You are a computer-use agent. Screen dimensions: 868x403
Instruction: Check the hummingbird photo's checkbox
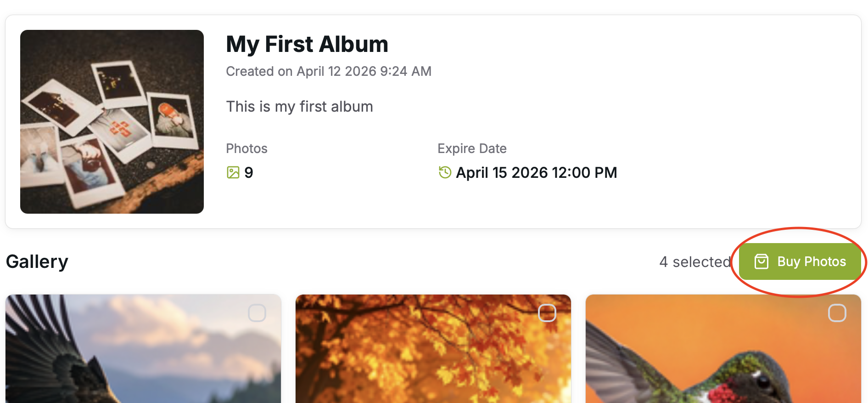(x=837, y=313)
